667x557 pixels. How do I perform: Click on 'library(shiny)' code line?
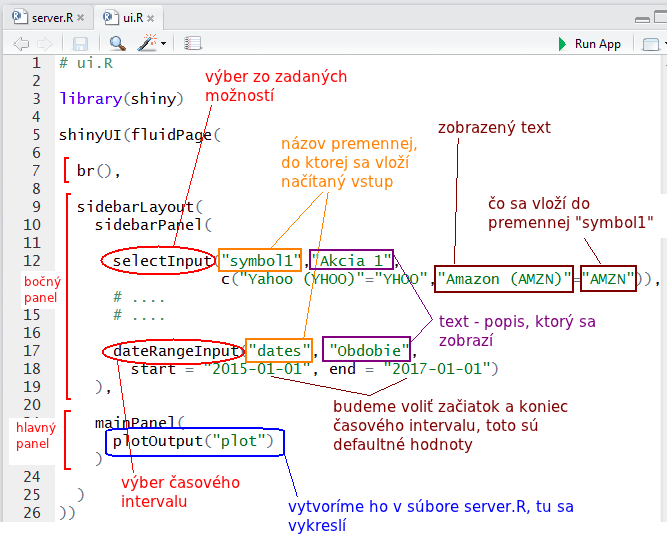pyautogui.click(x=121, y=99)
